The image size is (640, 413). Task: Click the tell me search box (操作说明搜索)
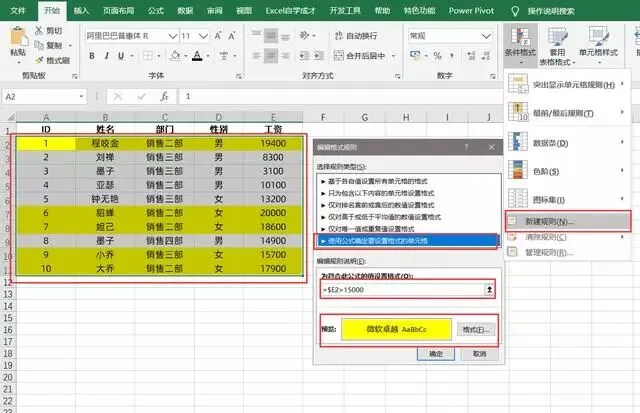(x=551, y=11)
